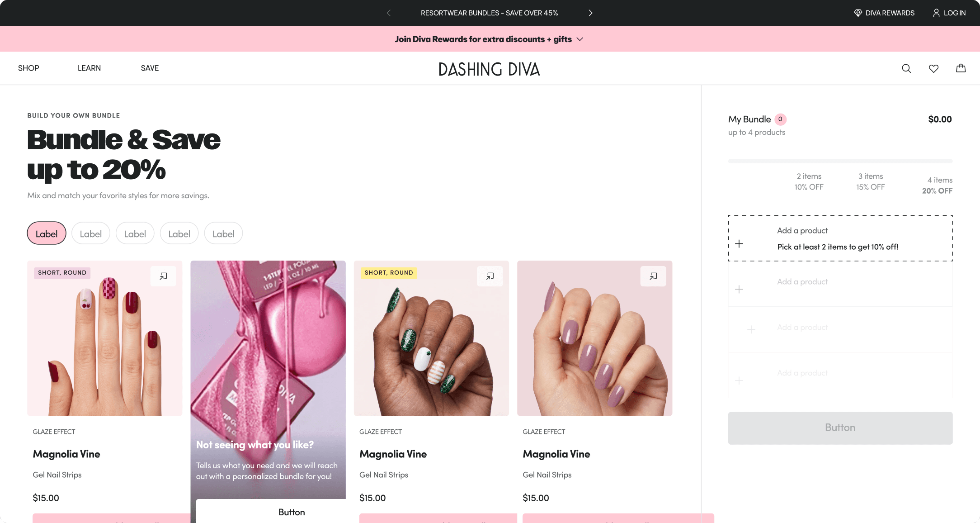Open quick view on green glitter nails card
The image size is (980, 523).
(490, 276)
